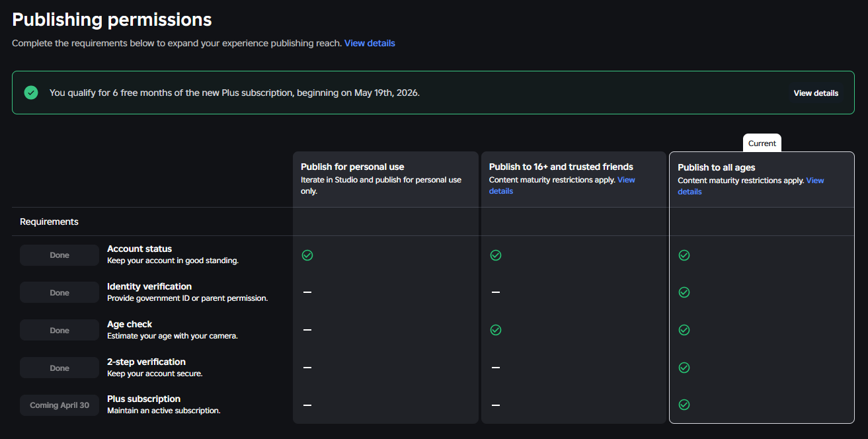Viewport: 868px width, 439px height.
Task: Click the Current badge above Publish to all ages
Action: pyautogui.click(x=762, y=143)
